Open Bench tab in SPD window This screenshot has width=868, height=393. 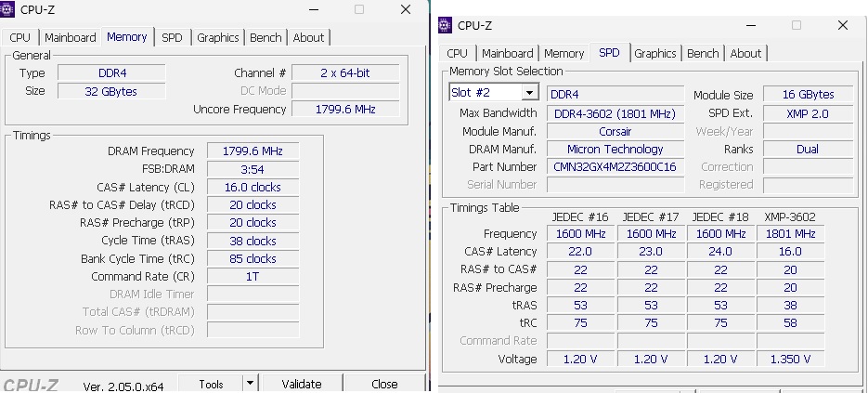tap(703, 53)
